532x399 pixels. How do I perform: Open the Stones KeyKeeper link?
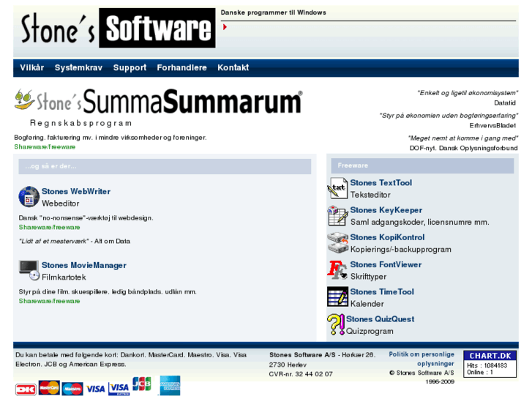(386, 210)
